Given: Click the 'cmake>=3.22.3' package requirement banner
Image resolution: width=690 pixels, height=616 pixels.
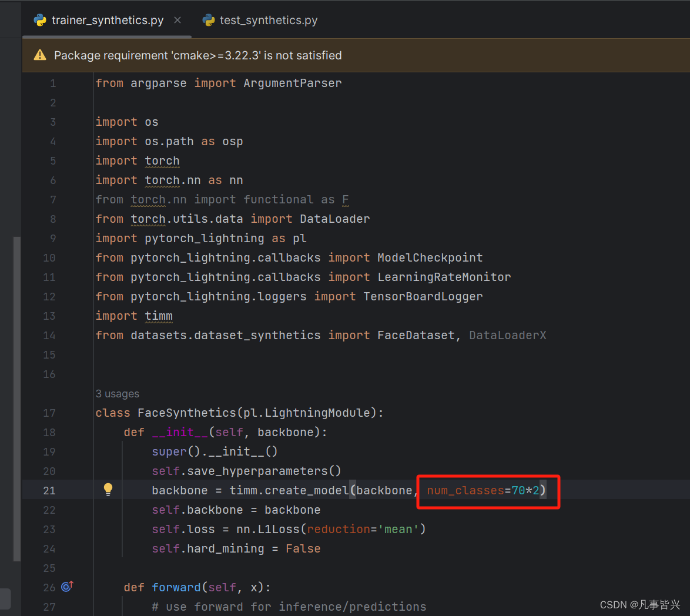Looking at the screenshot, I should coord(198,55).
